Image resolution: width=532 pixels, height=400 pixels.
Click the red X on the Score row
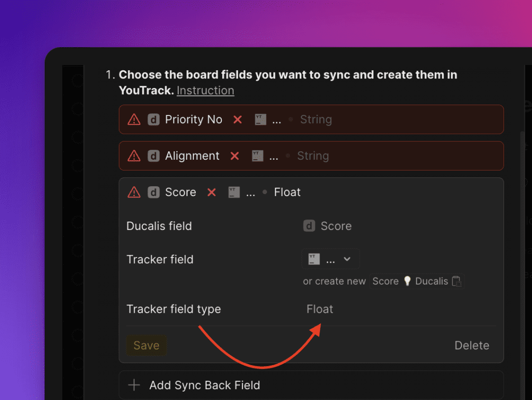[x=211, y=192]
